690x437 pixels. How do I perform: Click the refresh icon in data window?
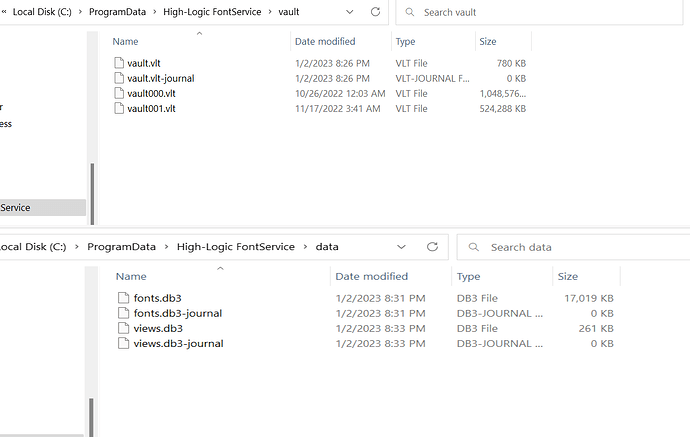432,247
